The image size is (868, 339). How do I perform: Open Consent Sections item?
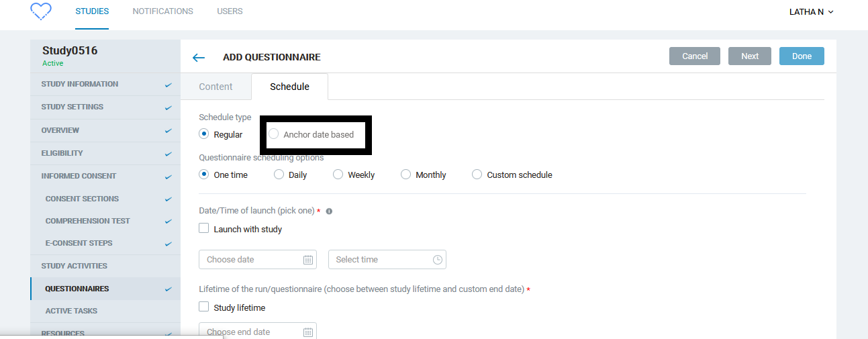click(x=105, y=199)
